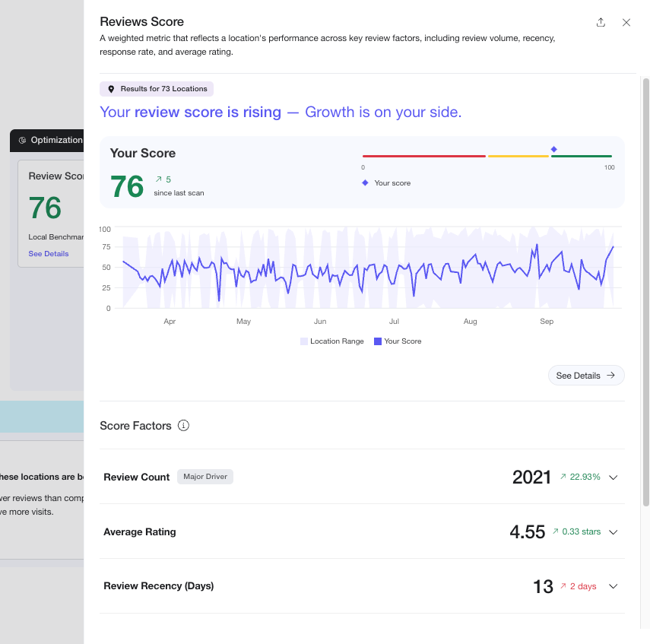Toggle Your Score legend series

point(398,341)
